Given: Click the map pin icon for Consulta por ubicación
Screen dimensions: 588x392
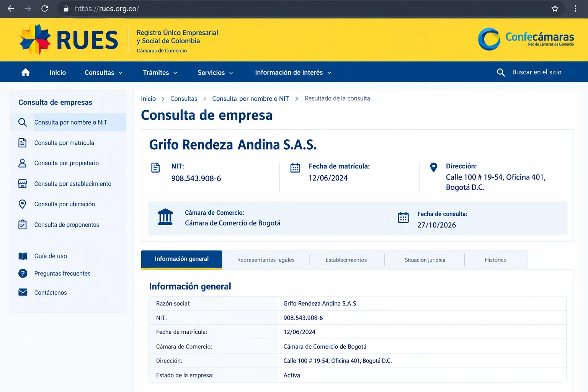Looking at the screenshot, I should click(23, 204).
